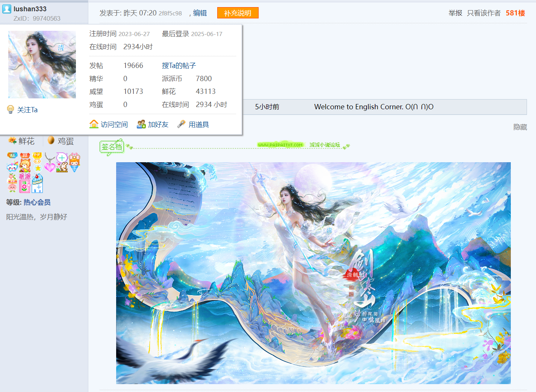Click the house icon for 访问空间

coord(94,124)
